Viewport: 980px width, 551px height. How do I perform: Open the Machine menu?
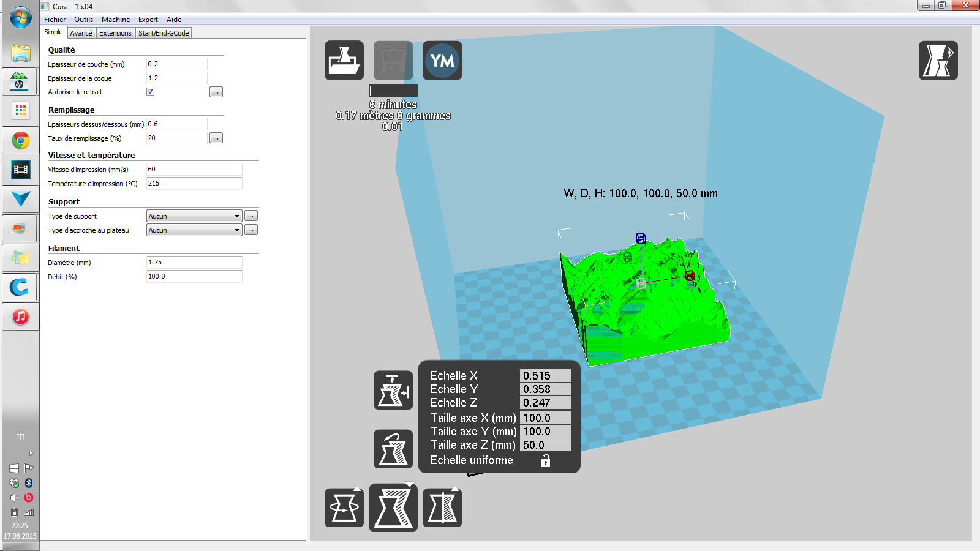(x=115, y=20)
